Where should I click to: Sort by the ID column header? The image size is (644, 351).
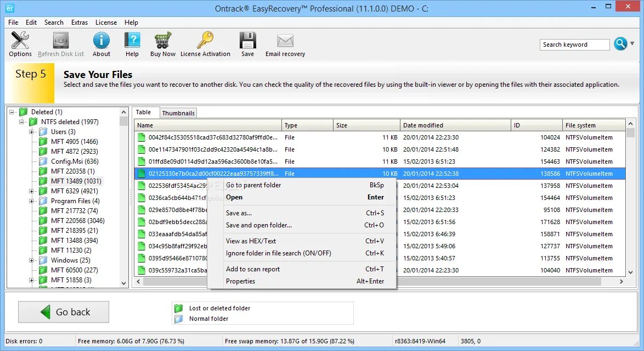[537, 125]
